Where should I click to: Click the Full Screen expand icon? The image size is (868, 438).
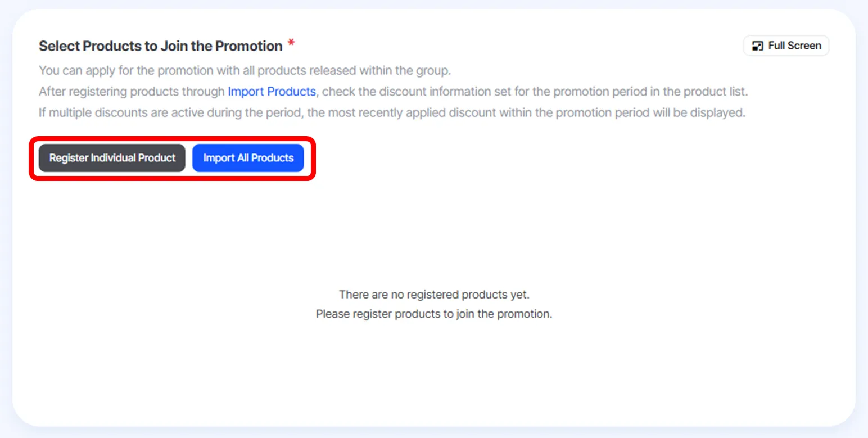(758, 46)
